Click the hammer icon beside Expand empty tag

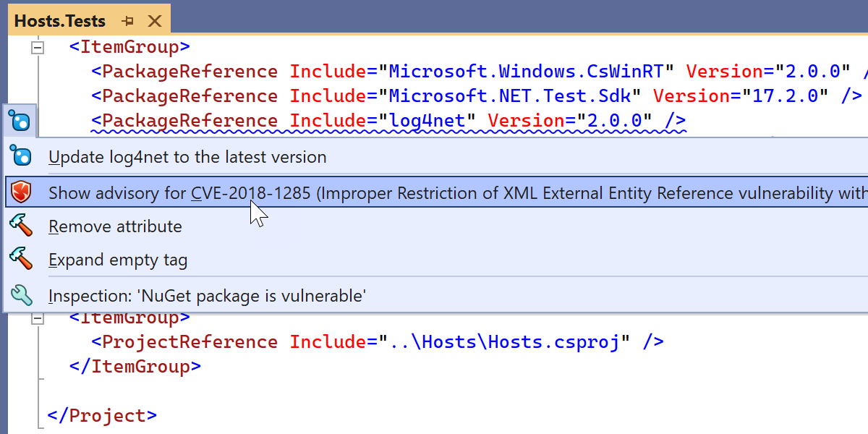pos(20,259)
